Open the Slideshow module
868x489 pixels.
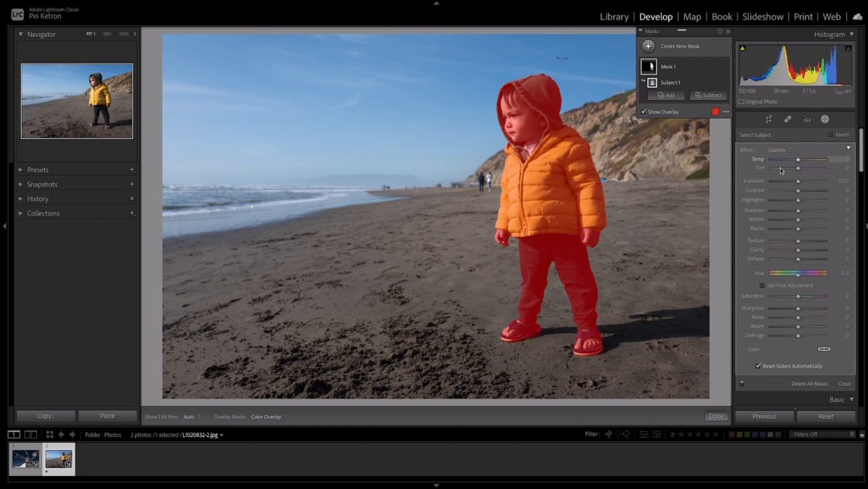point(762,17)
